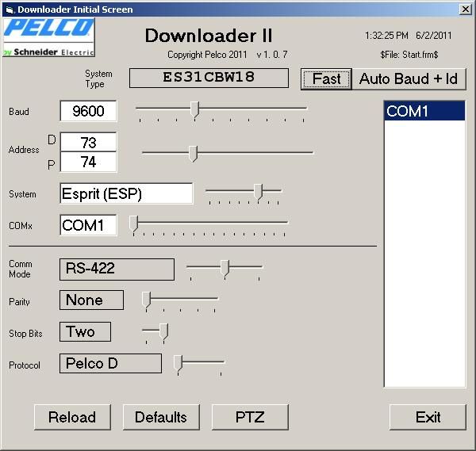
Task: Select COM1 in the port list
Action: pos(424,111)
